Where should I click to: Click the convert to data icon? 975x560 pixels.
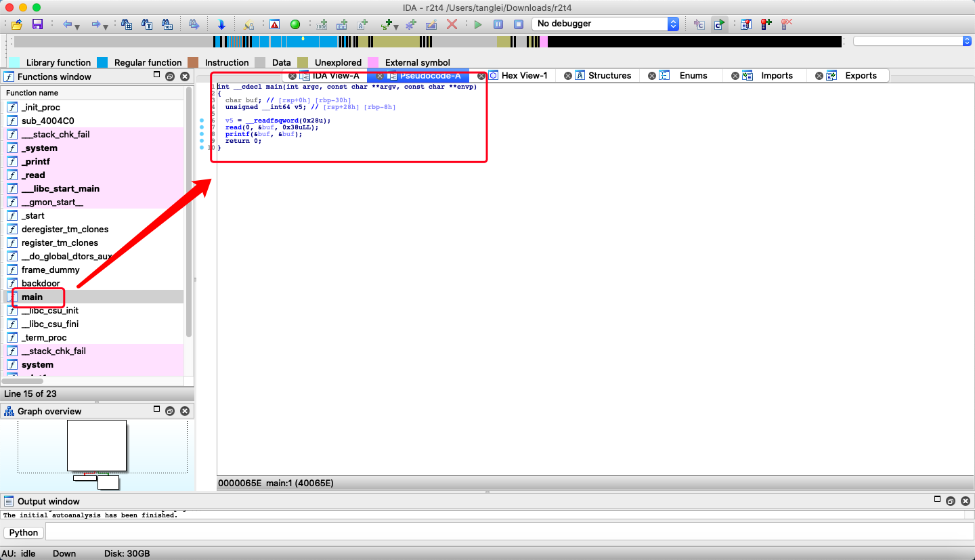coord(342,24)
